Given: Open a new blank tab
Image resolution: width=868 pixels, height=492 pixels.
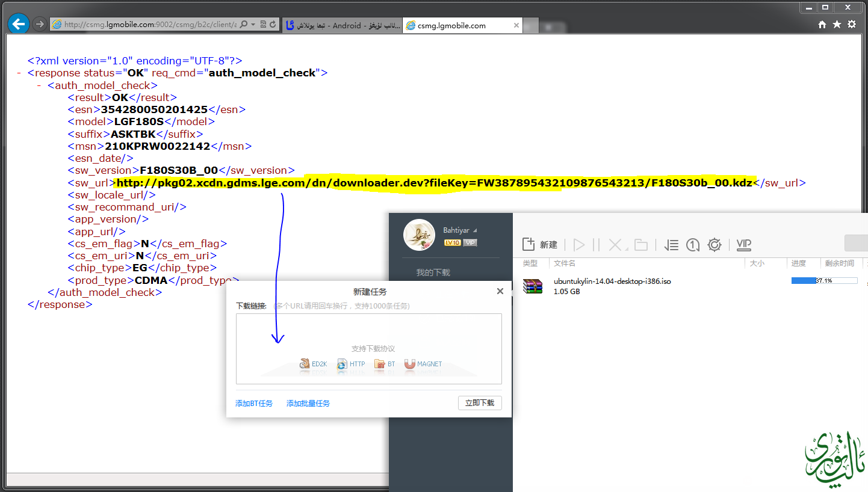Looking at the screenshot, I should (x=532, y=26).
